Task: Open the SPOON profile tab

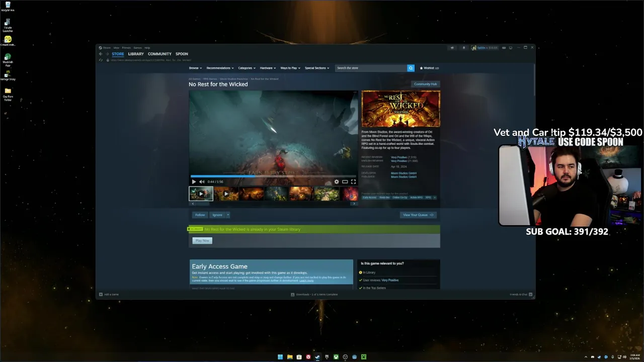Action: point(182,54)
